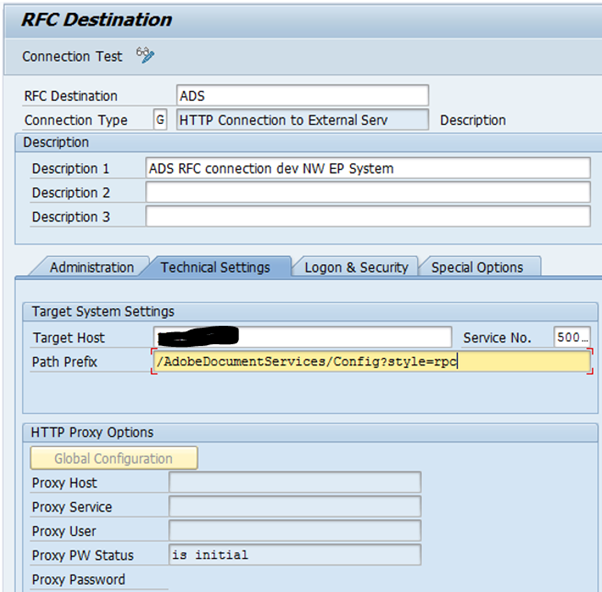Click the 'Description' label beside the connection type
Screen dimensions: 602x592
coord(473,120)
